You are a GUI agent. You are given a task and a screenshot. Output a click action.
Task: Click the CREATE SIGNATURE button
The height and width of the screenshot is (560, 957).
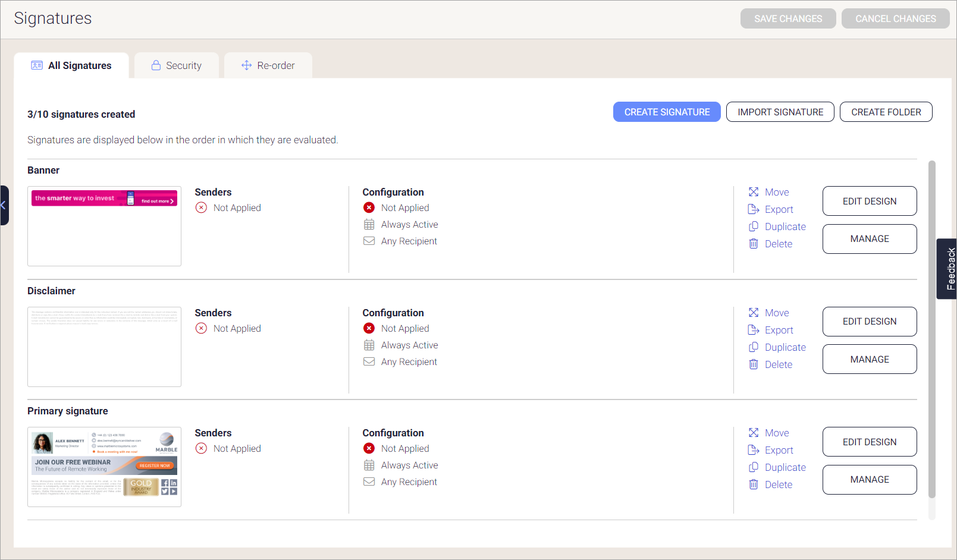pyautogui.click(x=667, y=112)
